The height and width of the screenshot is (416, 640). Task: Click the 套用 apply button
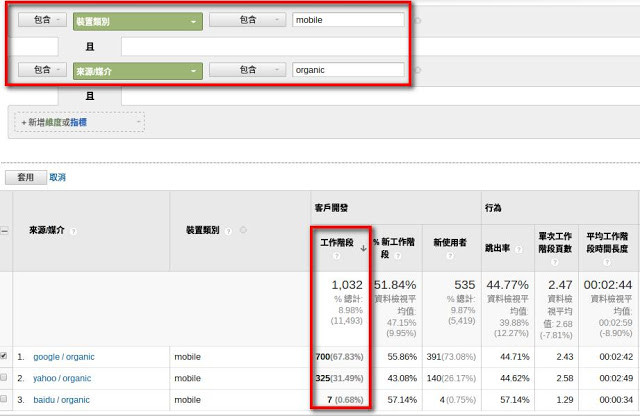click(26, 177)
